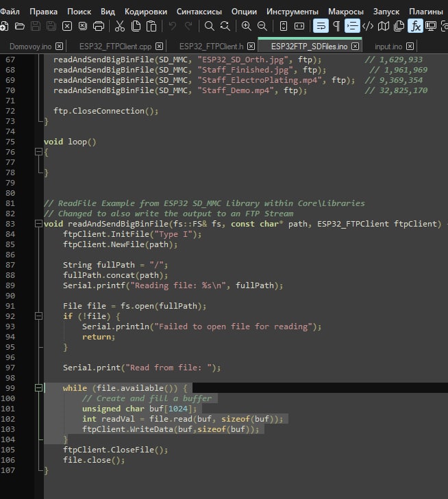Open the Document Map icon
The height and width of the screenshot is (499, 448).
pos(384,26)
